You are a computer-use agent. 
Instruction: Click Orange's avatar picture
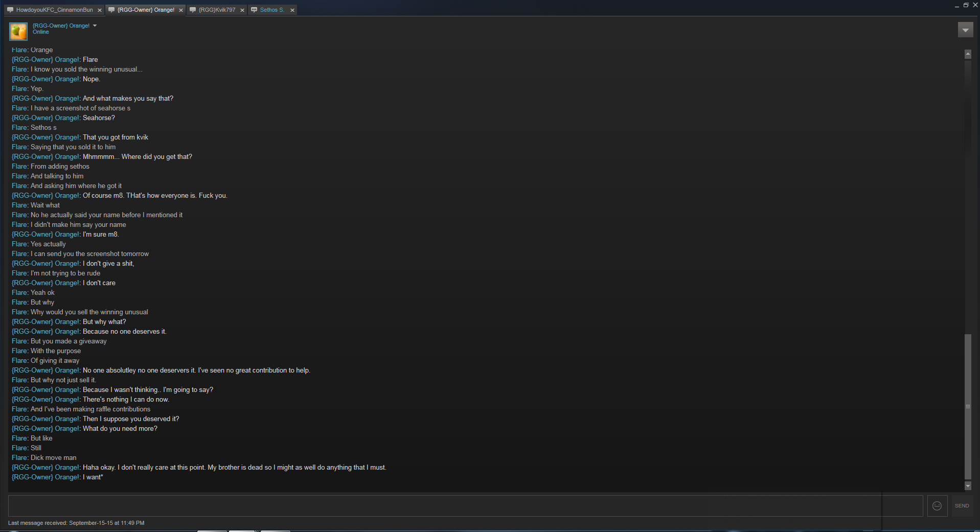[x=19, y=31]
